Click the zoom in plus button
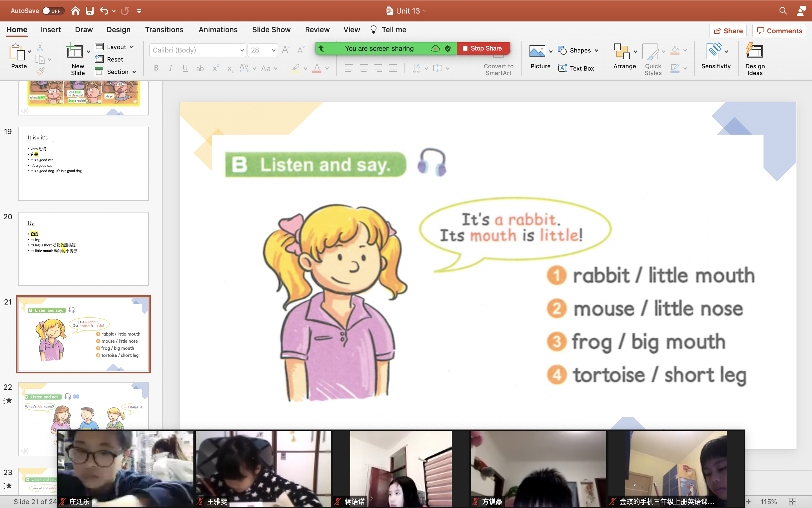Image resolution: width=812 pixels, height=508 pixels. [x=748, y=502]
